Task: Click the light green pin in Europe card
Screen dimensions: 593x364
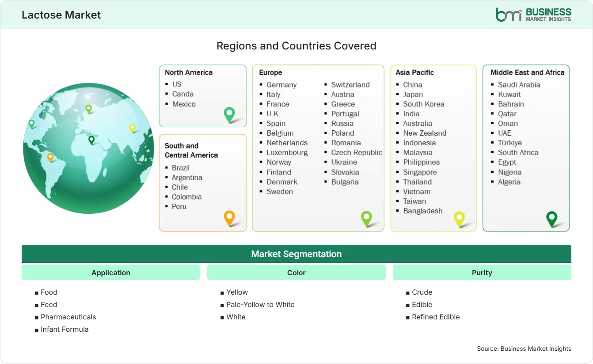Action: (366, 218)
